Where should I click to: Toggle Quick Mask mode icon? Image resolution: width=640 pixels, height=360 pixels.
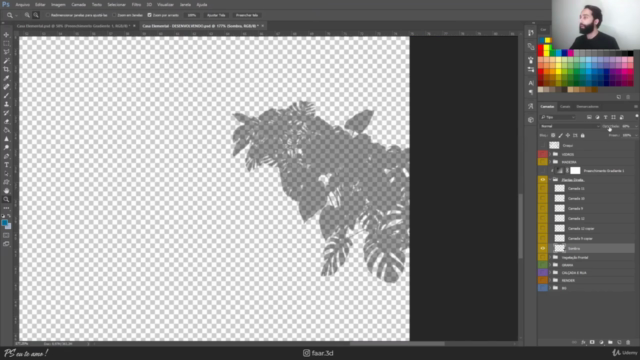pos(7,235)
